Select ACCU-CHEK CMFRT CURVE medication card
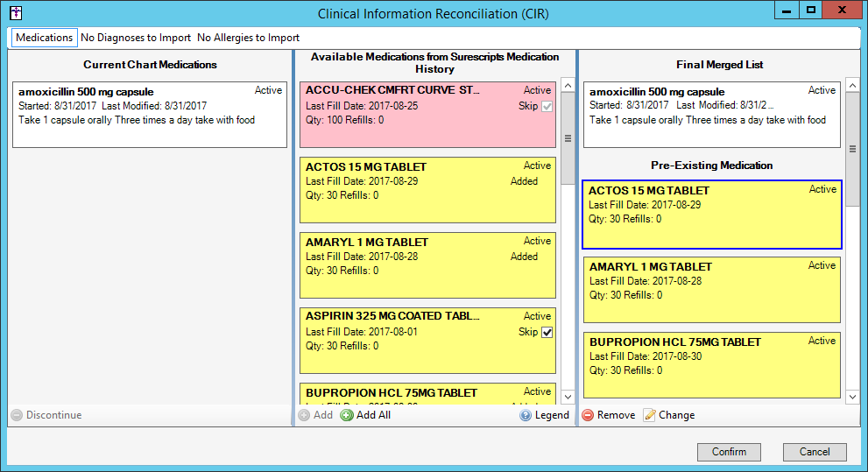This screenshot has width=868, height=472. point(427,115)
